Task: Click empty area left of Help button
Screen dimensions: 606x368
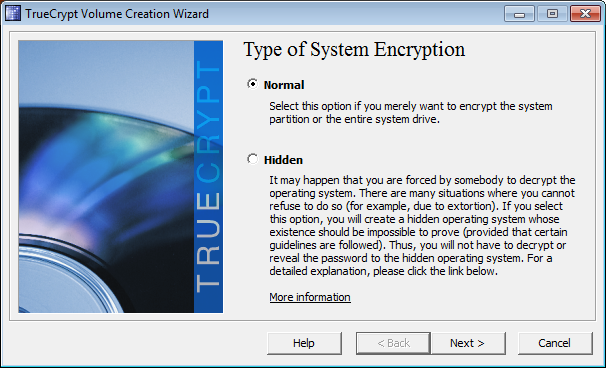Action: [x=135, y=343]
